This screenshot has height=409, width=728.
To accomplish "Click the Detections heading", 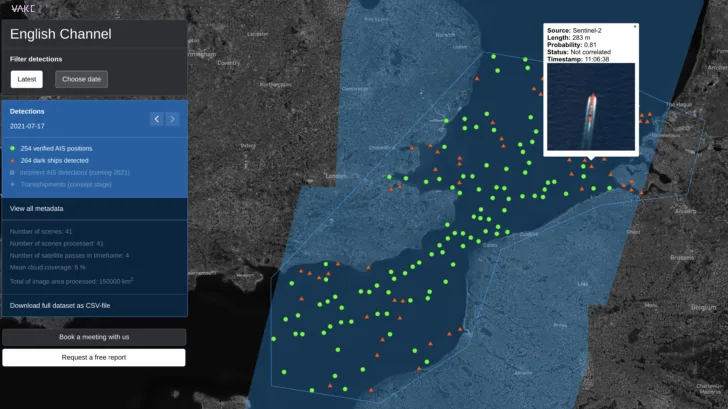I will 27,111.
